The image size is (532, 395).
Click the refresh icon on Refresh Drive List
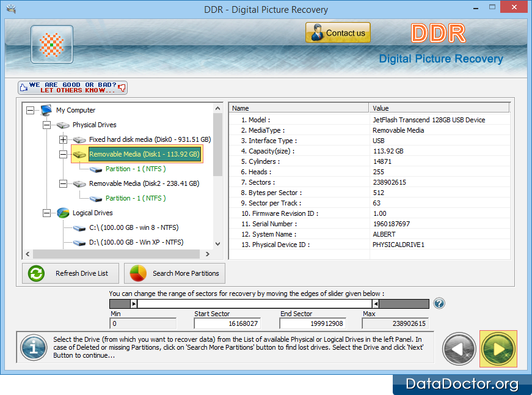pos(36,273)
